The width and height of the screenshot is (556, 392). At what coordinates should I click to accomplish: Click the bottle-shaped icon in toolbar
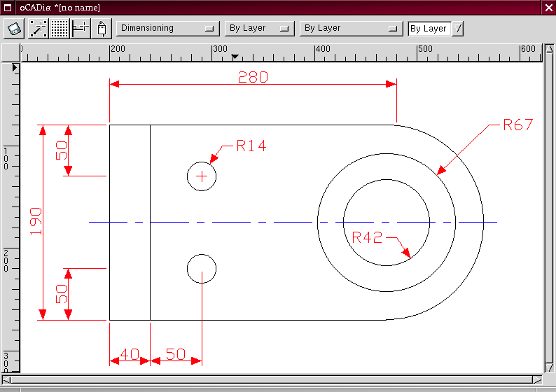102,29
